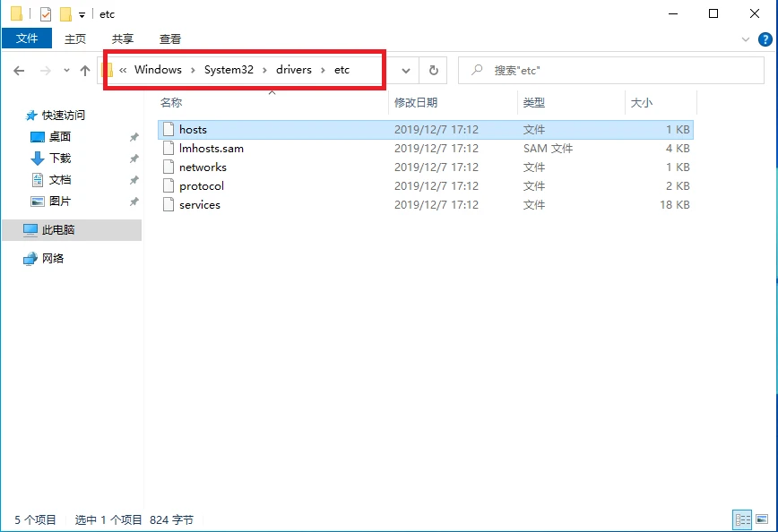Open Help via the question mark icon
Image resolution: width=778 pixels, height=532 pixels.
click(765, 39)
